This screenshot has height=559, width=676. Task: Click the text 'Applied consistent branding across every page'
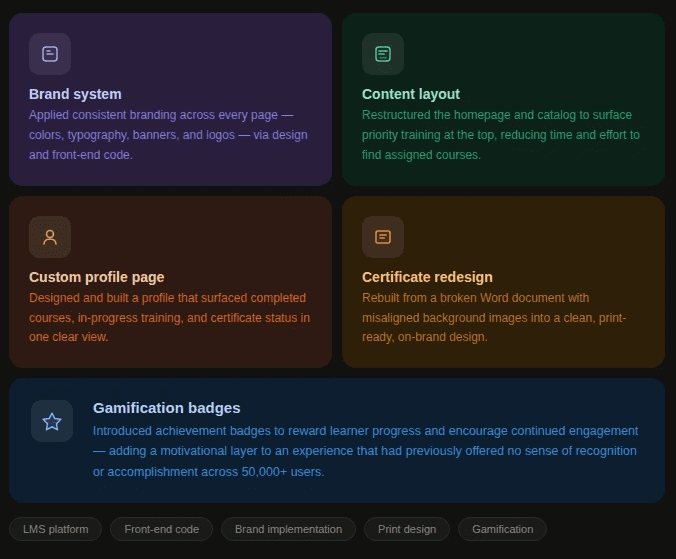[x=153, y=115]
